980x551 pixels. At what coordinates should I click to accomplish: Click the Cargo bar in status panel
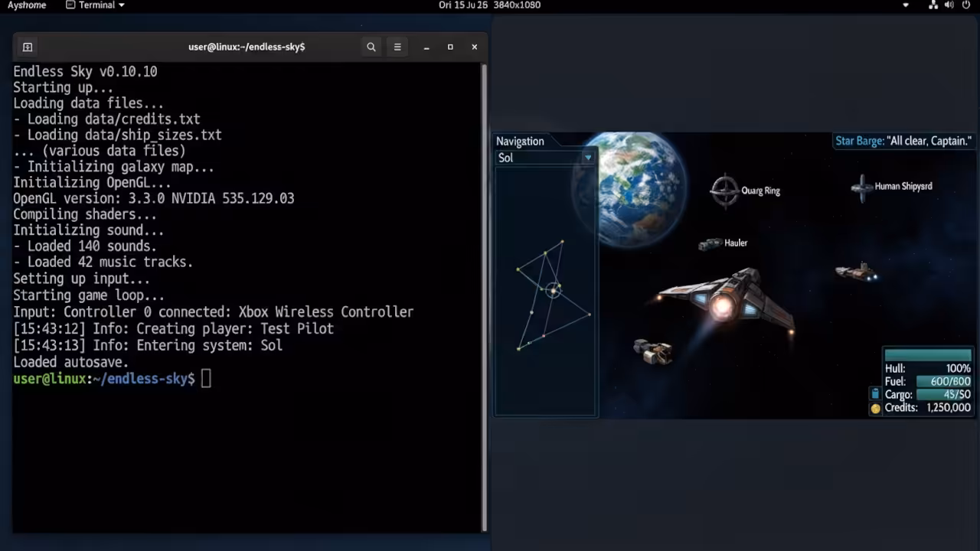pyautogui.click(x=944, y=395)
